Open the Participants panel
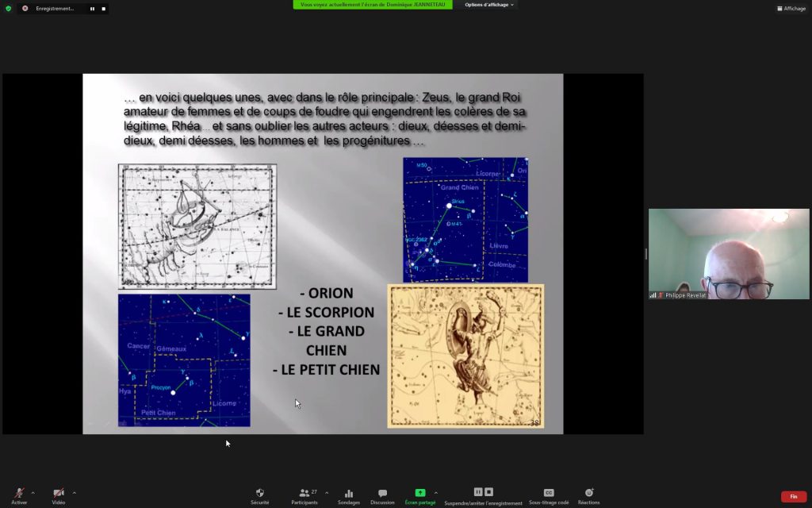Image resolution: width=812 pixels, height=508 pixels. click(x=304, y=496)
